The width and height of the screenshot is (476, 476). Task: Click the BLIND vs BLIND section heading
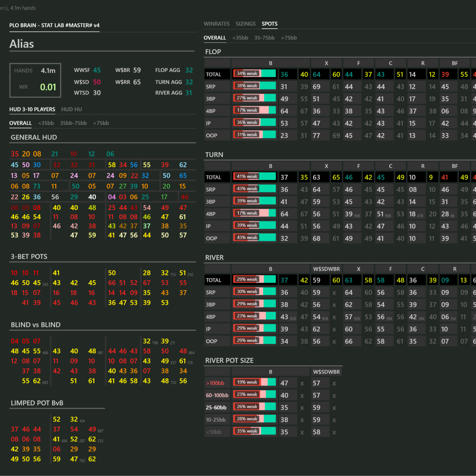(x=36, y=325)
